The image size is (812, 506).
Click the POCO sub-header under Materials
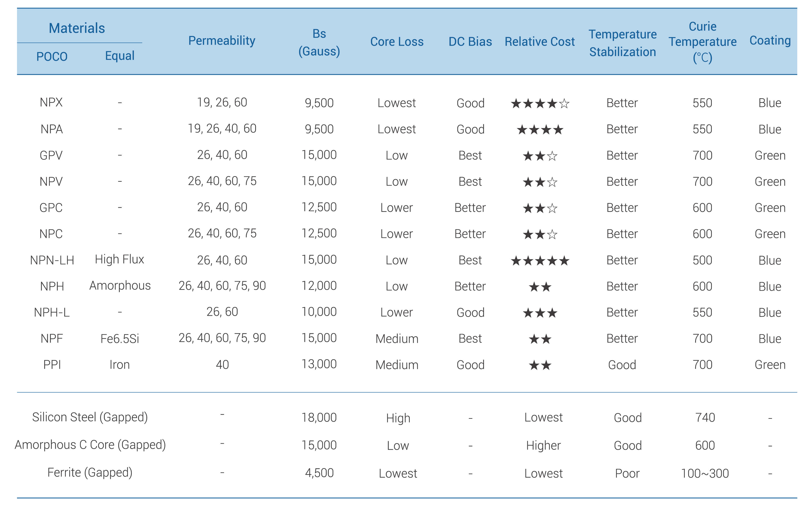52,56
